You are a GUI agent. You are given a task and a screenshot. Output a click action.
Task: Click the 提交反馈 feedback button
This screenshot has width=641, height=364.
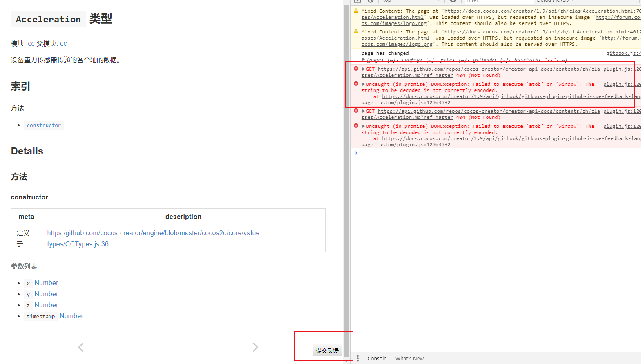327,350
